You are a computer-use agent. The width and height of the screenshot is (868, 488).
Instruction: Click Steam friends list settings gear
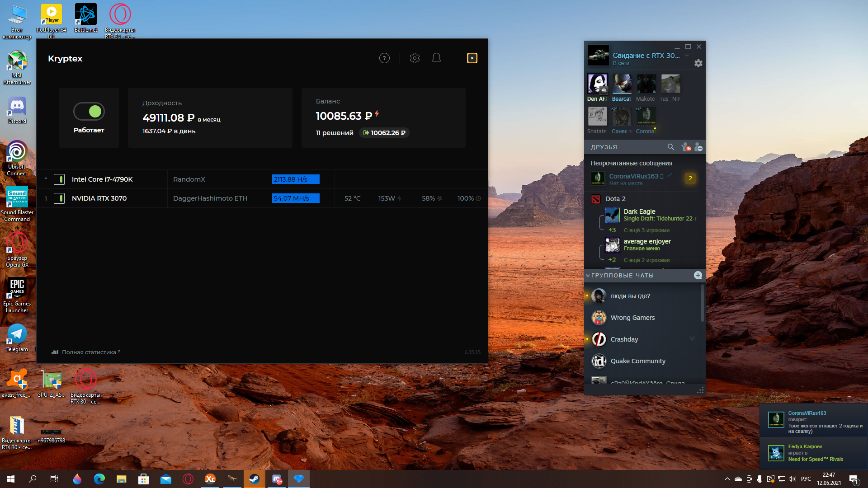click(x=698, y=63)
